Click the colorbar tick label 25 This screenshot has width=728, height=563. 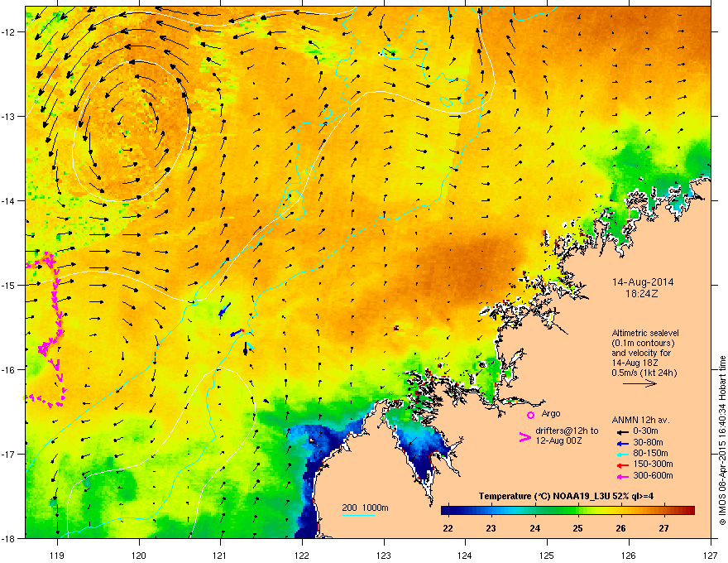point(577,528)
